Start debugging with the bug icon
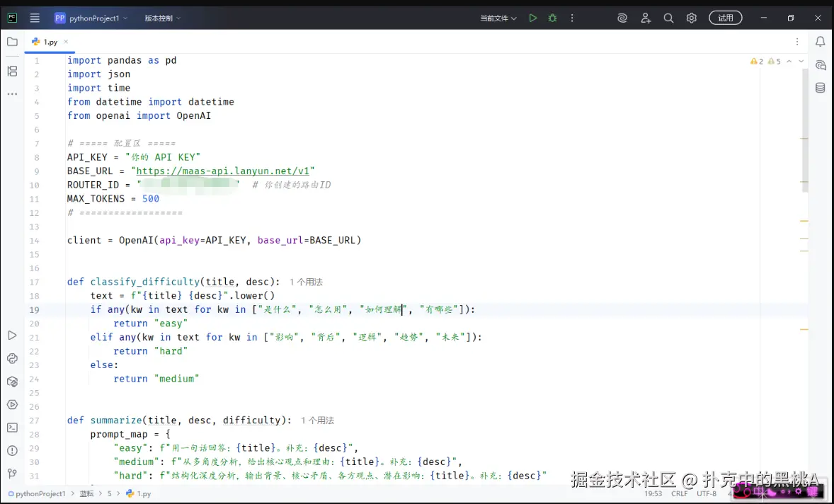The height and width of the screenshot is (504, 834). 553,18
